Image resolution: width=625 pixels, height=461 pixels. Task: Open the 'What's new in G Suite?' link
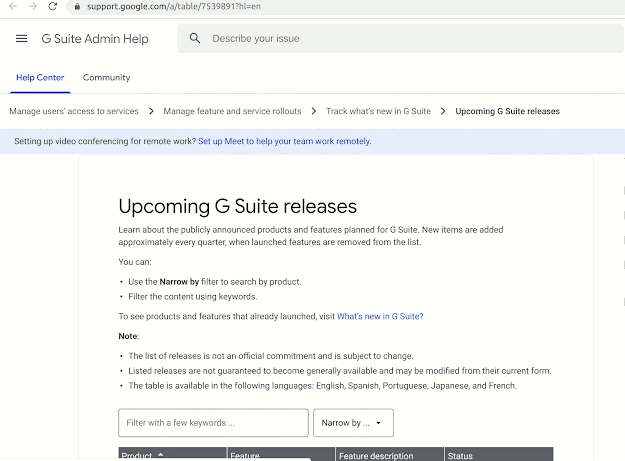point(380,316)
